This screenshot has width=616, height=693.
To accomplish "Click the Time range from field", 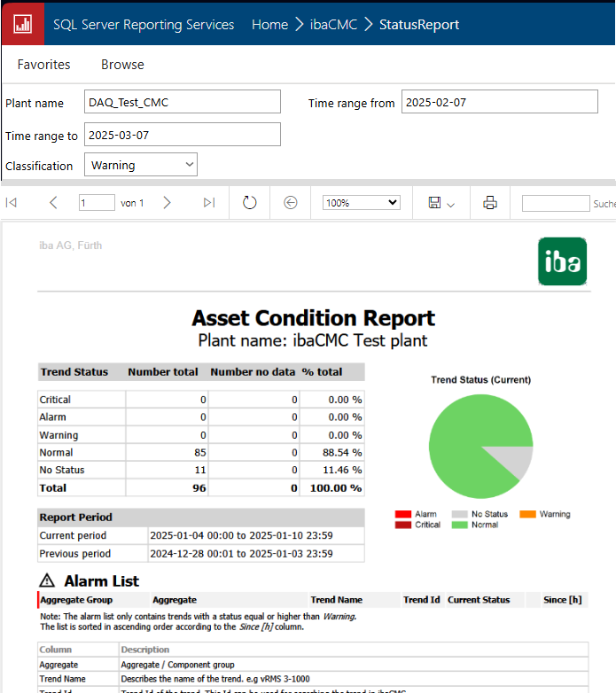I will [x=499, y=102].
